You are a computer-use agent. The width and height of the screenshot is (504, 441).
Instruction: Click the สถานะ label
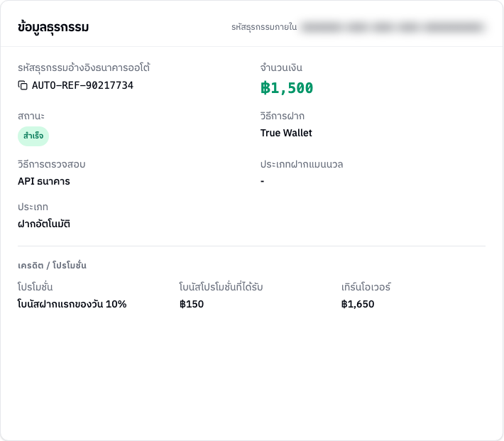click(31, 116)
